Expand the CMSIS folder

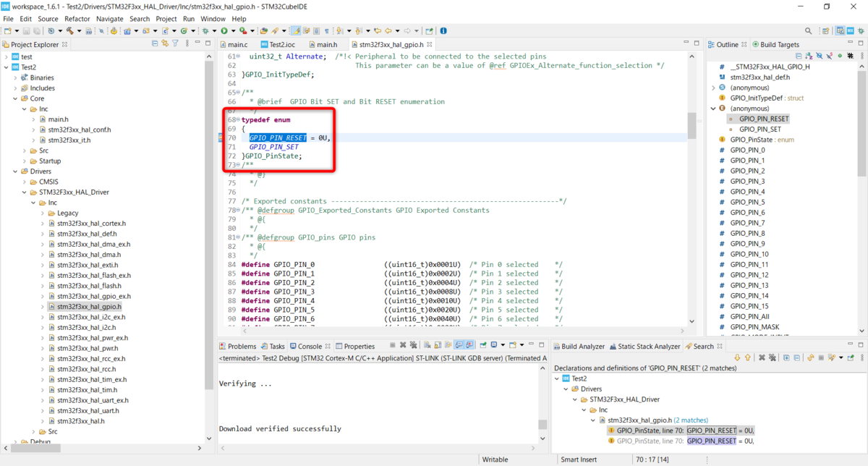pos(24,182)
